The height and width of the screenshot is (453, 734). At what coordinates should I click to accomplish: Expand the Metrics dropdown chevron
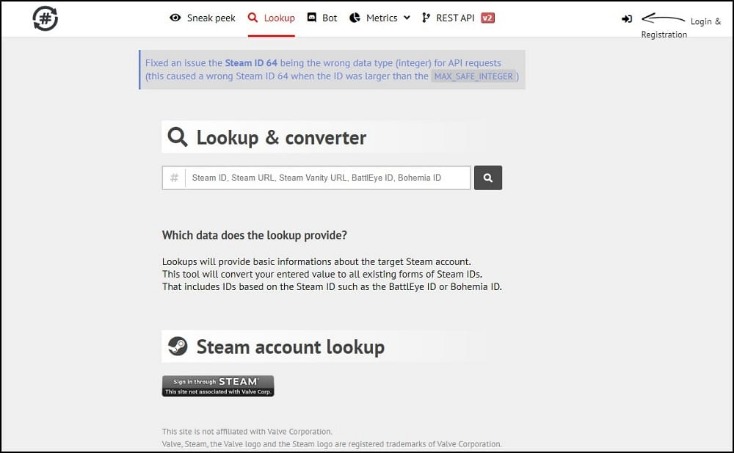click(x=407, y=18)
